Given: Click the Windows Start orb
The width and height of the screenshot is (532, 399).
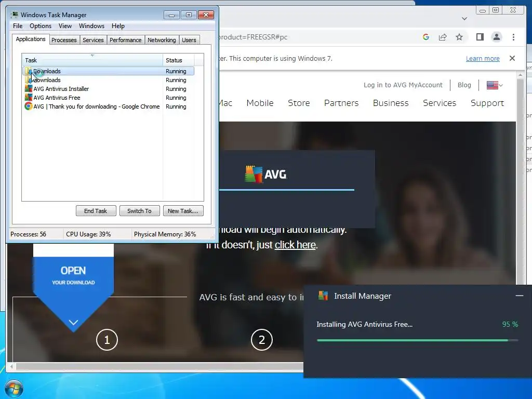Looking at the screenshot, I should (14, 389).
